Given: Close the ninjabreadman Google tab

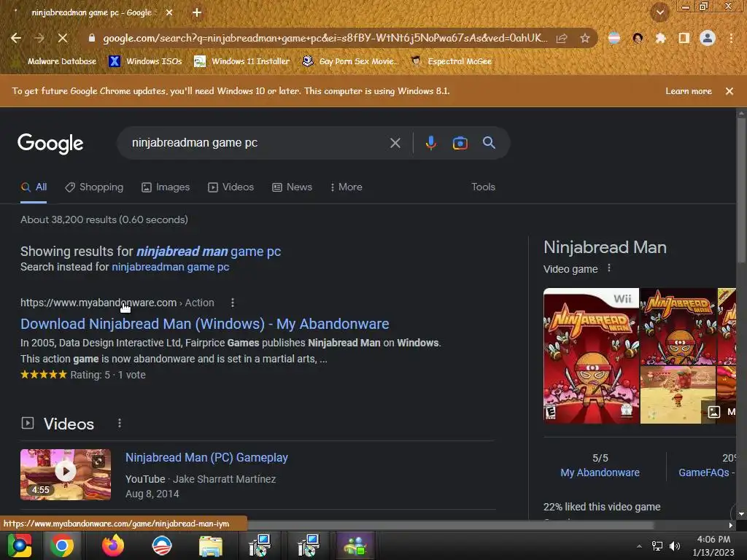Looking at the screenshot, I should [169, 13].
